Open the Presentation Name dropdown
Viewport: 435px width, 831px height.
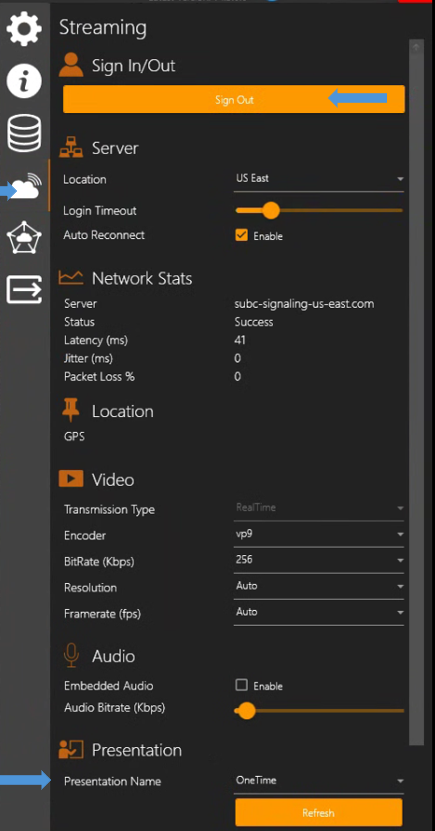click(318, 781)
